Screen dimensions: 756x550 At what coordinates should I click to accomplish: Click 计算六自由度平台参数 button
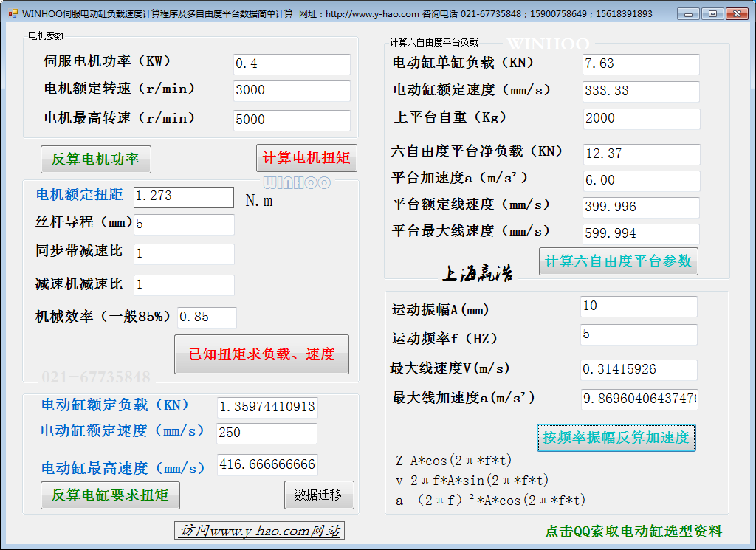pyautogui.click(x=618, y=261)
